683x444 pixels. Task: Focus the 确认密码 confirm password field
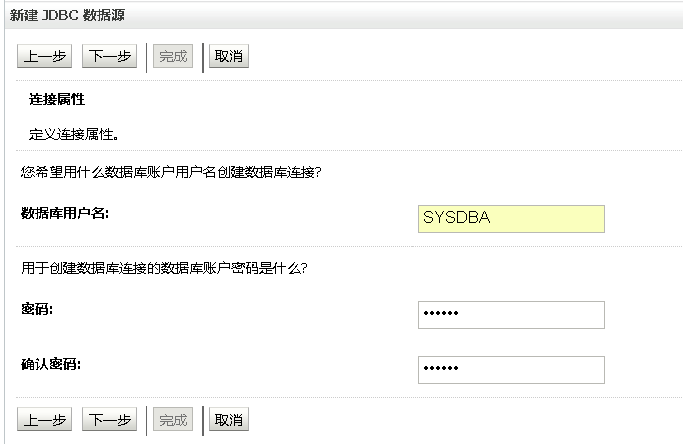511,370
